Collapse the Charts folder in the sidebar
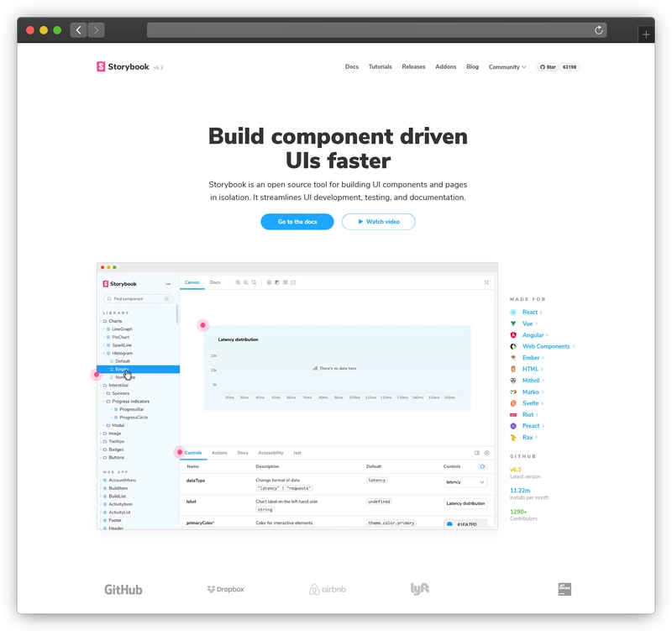 click(113, 321)
